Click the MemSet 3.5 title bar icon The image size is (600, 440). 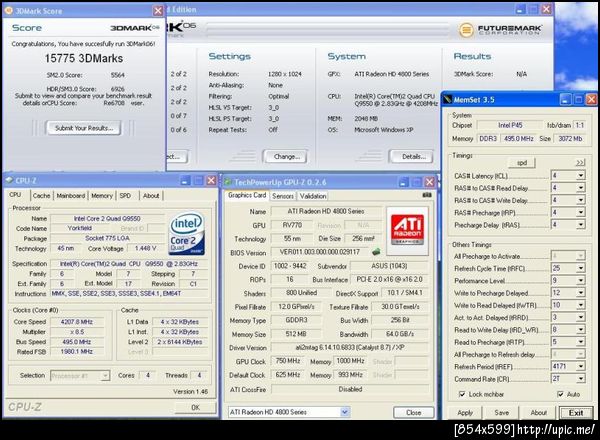447,100
